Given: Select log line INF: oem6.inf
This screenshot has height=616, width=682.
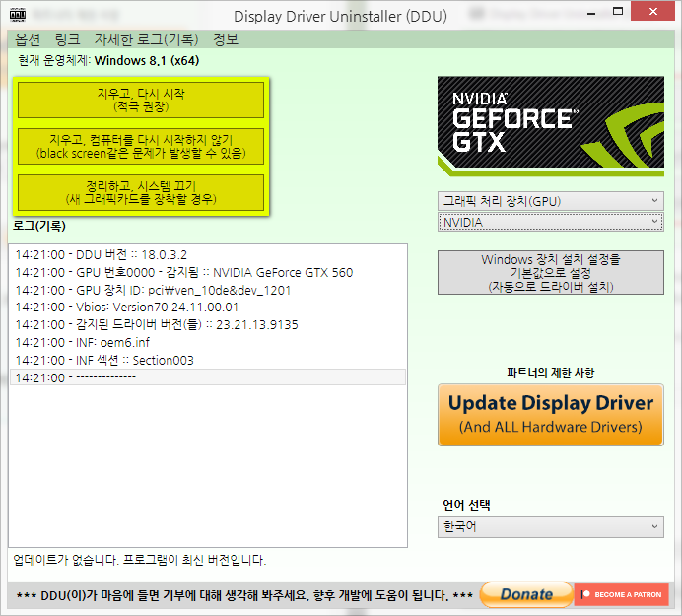Looking at the screenshot, I should coord(208,343).
